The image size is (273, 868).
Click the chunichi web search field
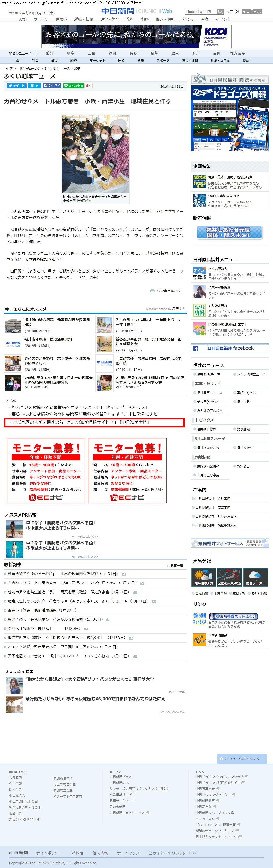(201, 12)
